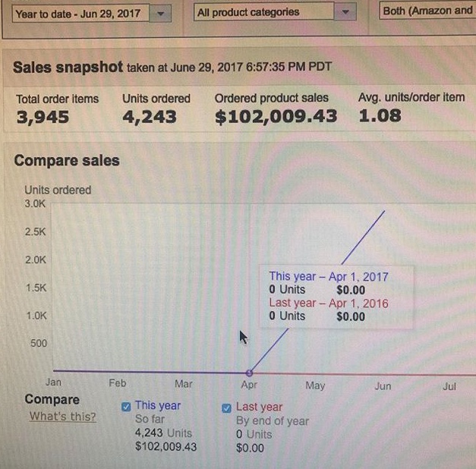Expand All product categories dropdown arrow

click(x=345, y=12)
